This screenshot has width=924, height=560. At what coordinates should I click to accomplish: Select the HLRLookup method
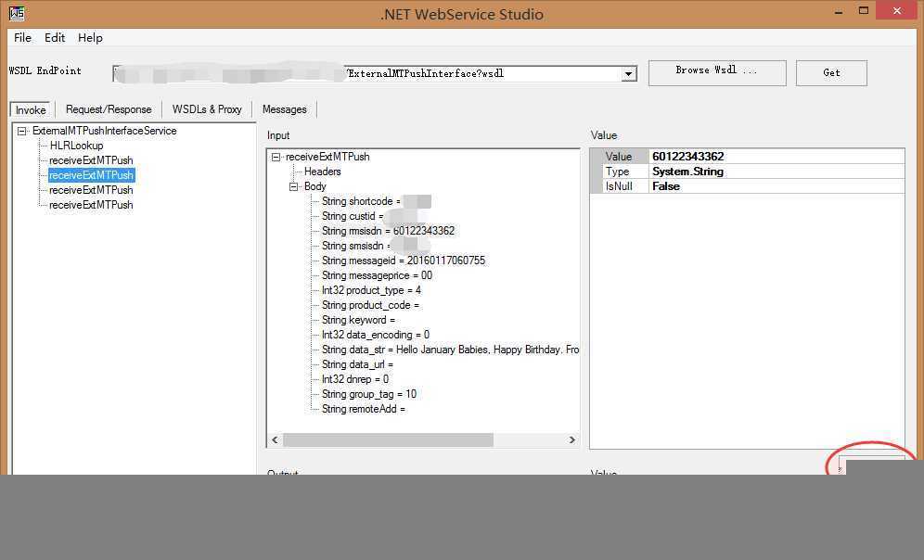point(76,146)
